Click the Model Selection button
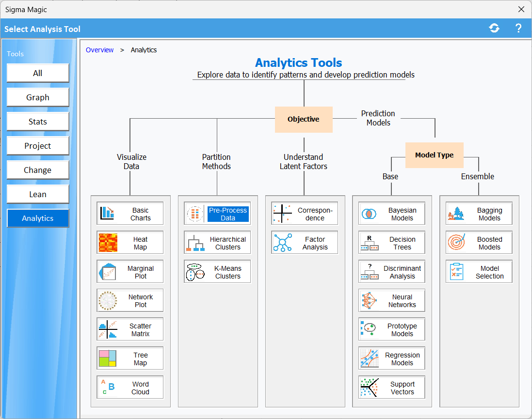 tap(479, 272)
